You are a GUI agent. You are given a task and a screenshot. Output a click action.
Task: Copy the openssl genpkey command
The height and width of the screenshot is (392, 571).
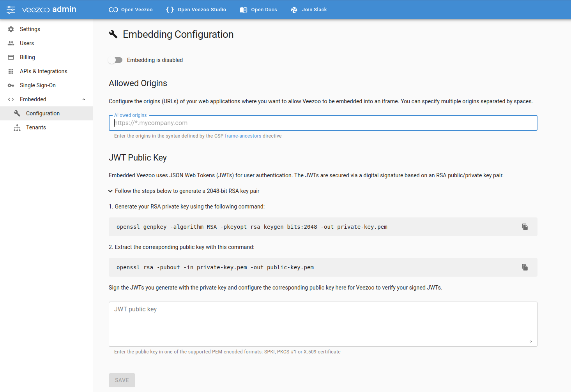tap(525, 227)
